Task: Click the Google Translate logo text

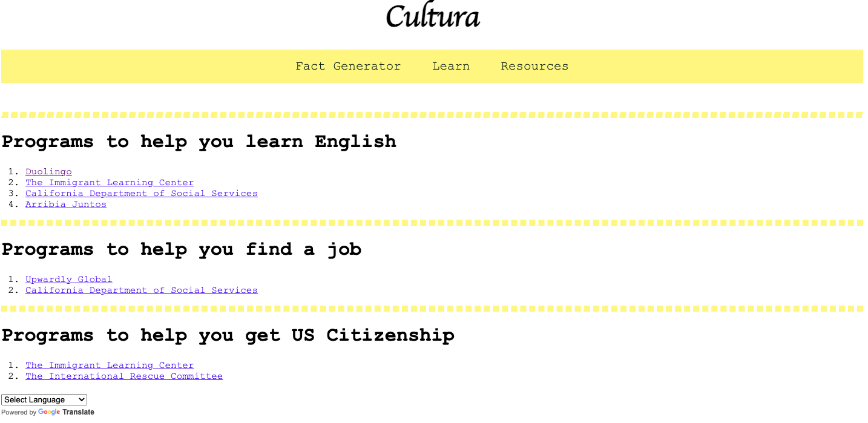Action: 66,412
